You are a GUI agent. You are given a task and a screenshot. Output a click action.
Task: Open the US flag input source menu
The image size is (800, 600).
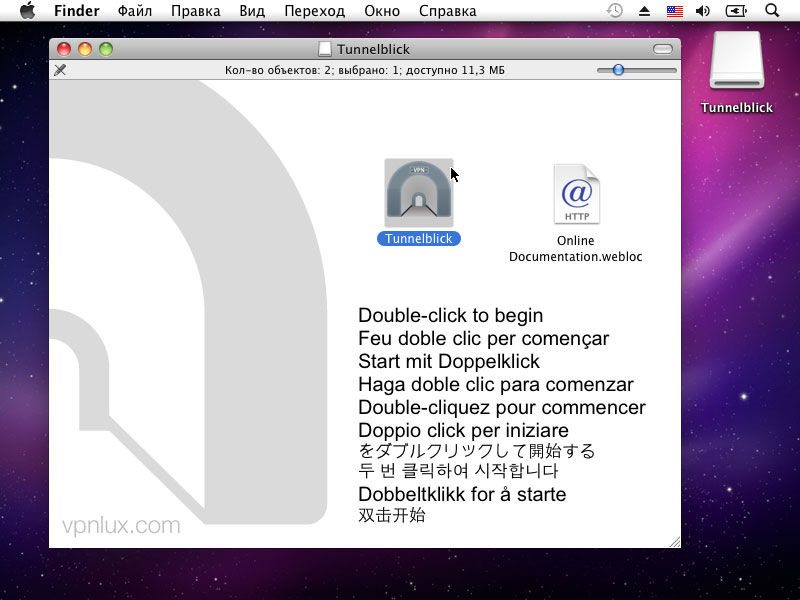coord(674,11)
